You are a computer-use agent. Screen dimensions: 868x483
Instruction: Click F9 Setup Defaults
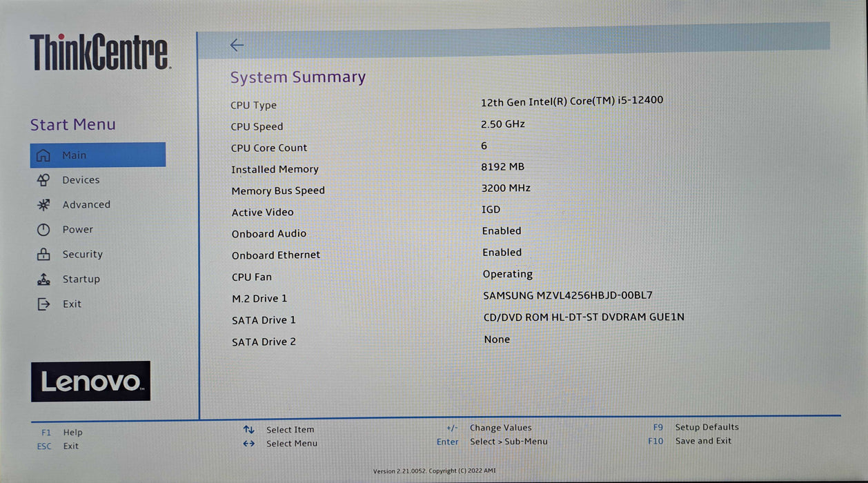pyautogui.click(x=696, y=427)
